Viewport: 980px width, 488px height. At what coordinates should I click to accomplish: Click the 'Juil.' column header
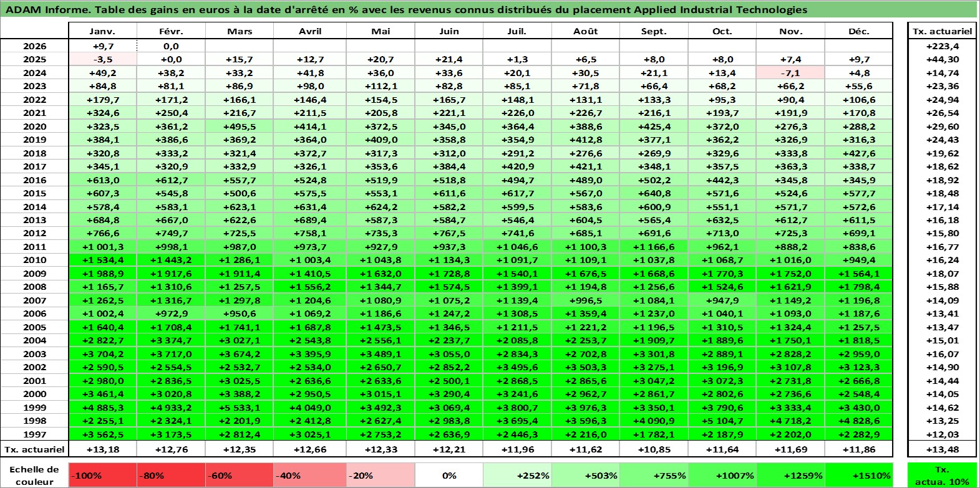517,31
